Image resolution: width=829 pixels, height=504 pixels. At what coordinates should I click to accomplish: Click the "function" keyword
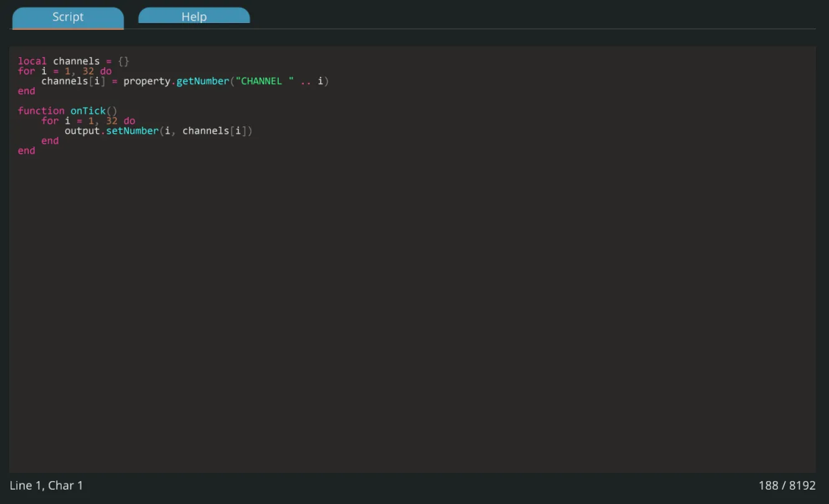(x=40, y=111)
